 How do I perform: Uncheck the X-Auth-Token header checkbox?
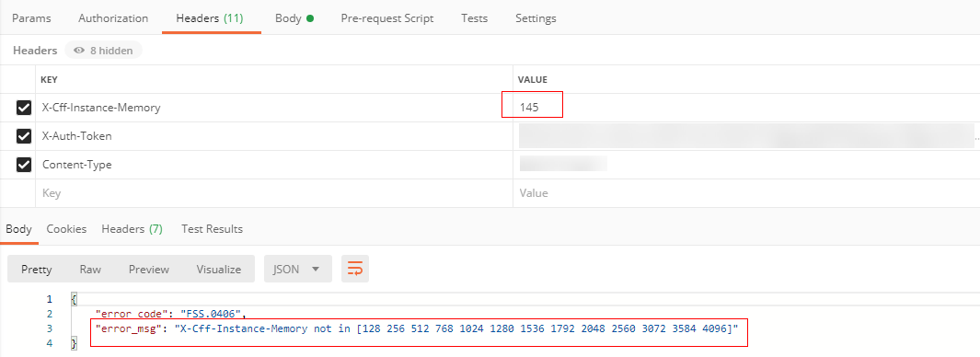coord(24,136)
